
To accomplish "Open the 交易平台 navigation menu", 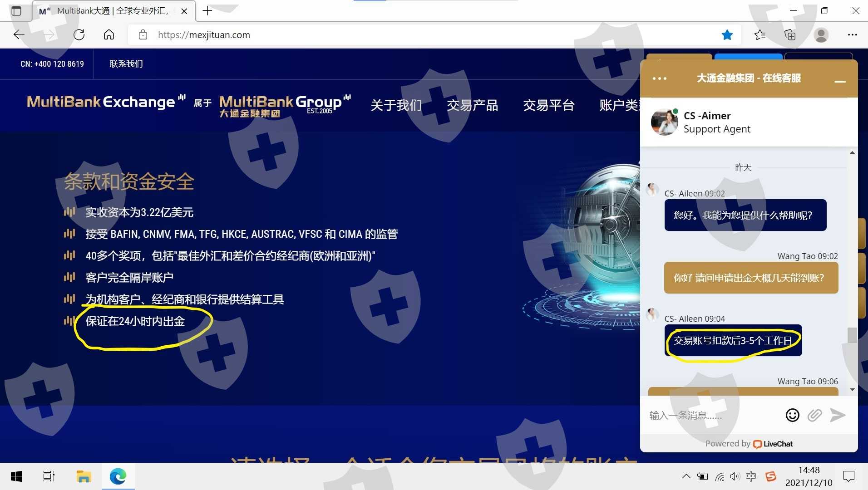I will click(548, 105).
